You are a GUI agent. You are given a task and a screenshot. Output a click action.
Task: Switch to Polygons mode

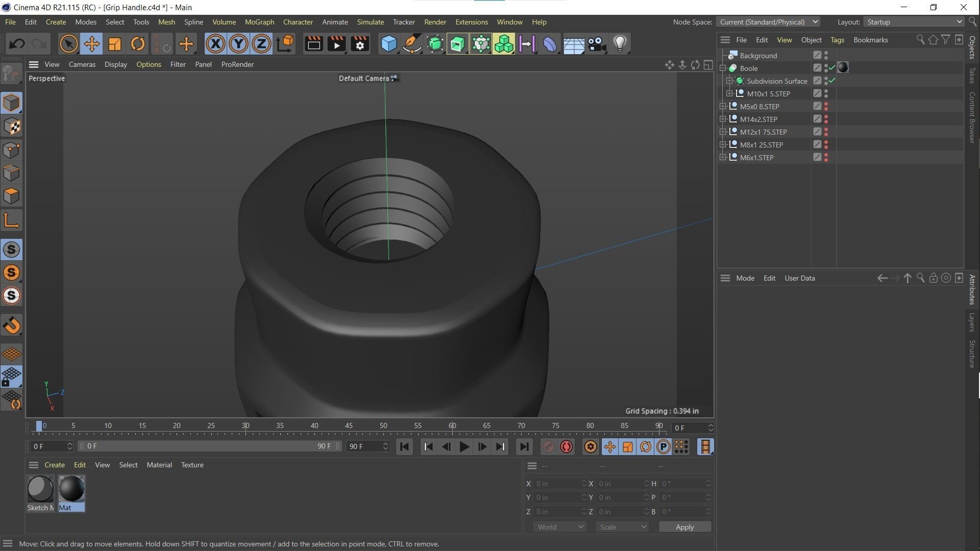pyautogui.click(x=11, y=196)
